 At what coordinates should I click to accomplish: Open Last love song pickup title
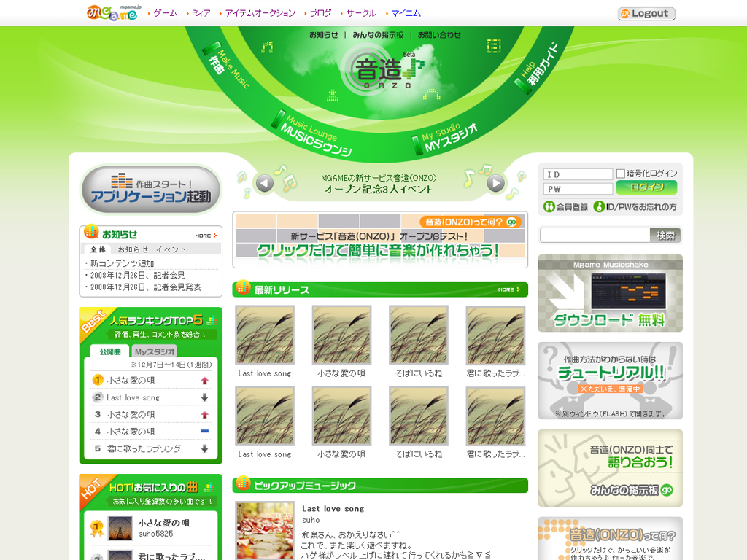point(333,508)
